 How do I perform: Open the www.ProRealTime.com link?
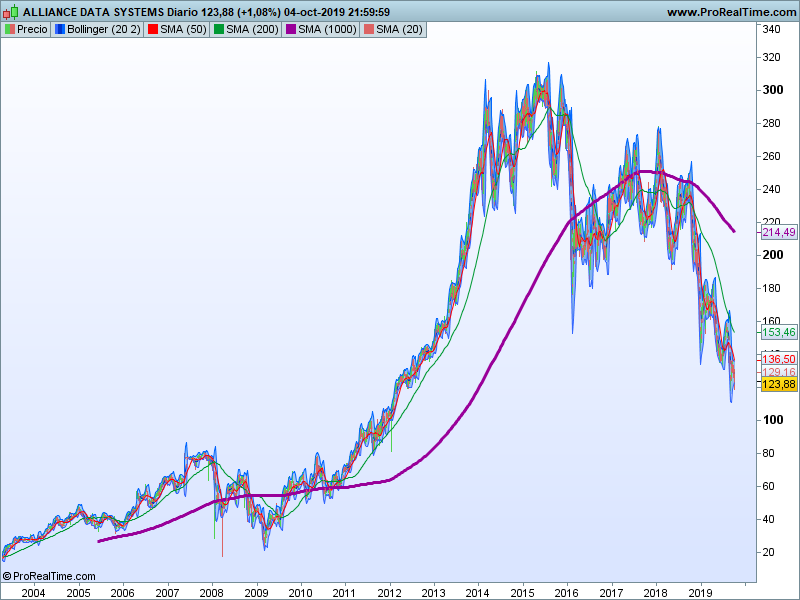731,12
